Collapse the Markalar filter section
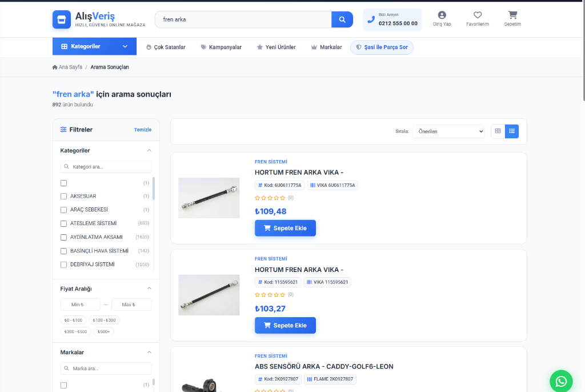This screenshot has width=585, height=392. 149,353
